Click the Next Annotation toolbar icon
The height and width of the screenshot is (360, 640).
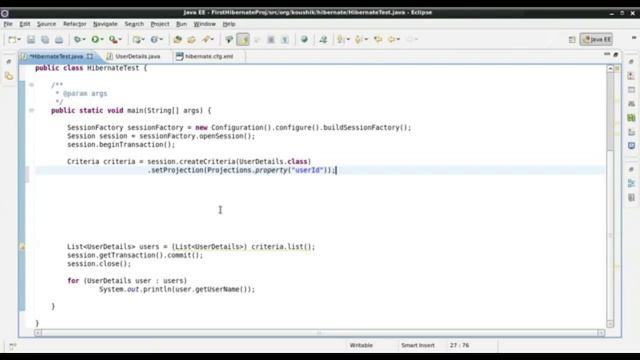(340, 40)
